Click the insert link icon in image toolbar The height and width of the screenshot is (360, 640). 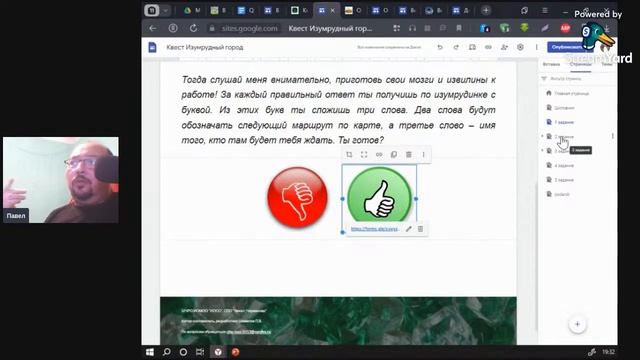(379, 154)
